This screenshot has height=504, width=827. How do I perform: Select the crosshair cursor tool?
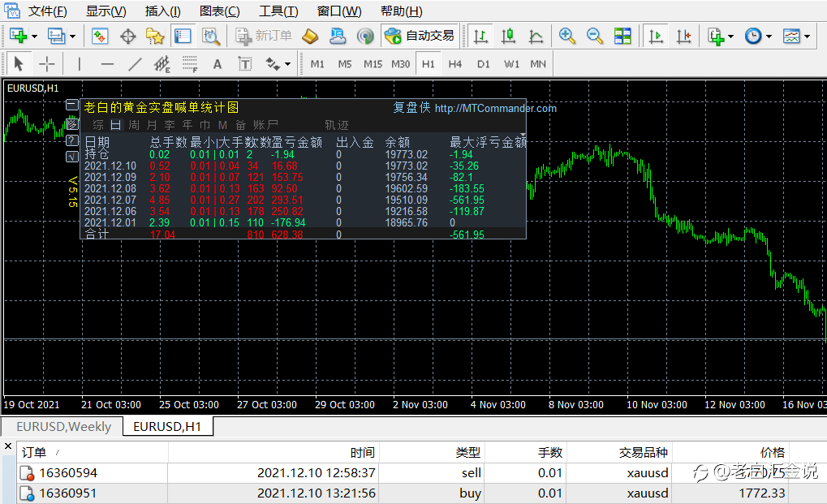pos(47,63)
